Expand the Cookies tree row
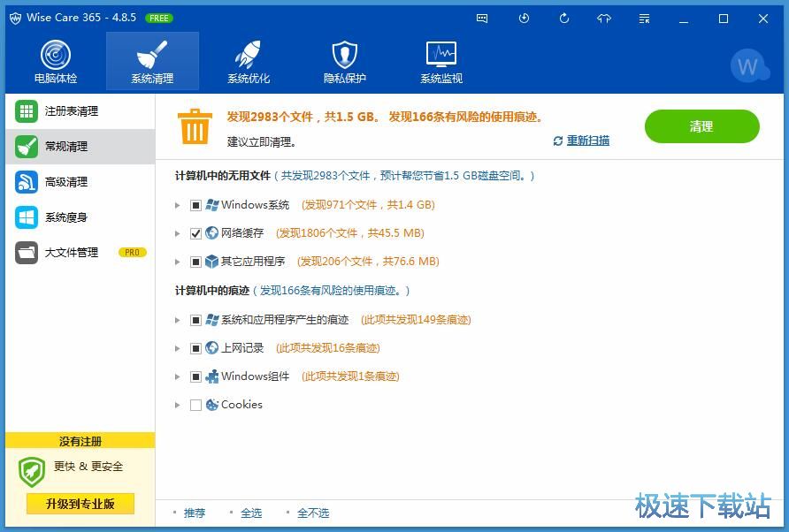The image size is (789, 532). pyautogui.click(x=177, y=405)
